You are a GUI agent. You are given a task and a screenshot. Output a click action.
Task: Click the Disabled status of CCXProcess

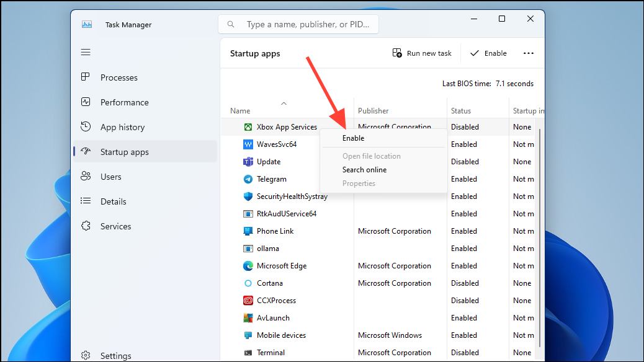point(465,301)
